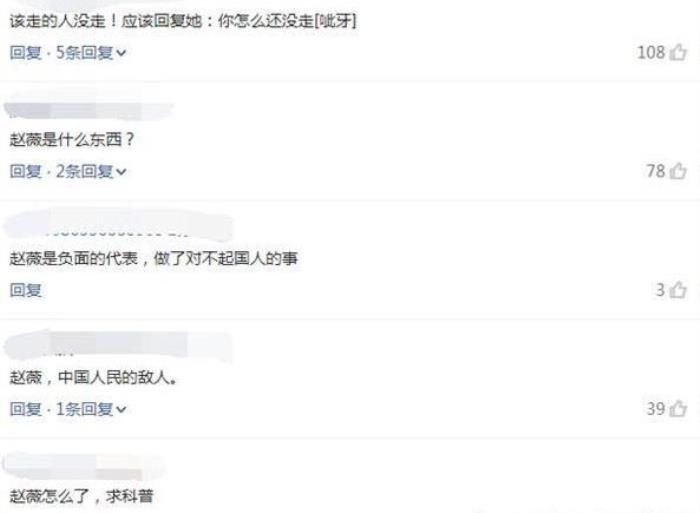Viewport: 700px width, 513px height.
Task: Like the comment with 108 likes
Action: [678, 52]
